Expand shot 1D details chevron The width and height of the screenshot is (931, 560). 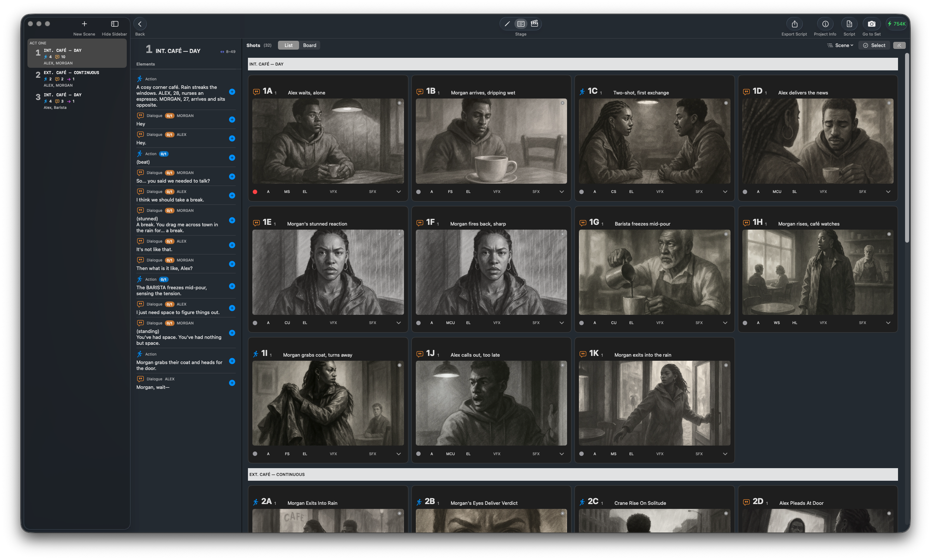click(888, 192)
